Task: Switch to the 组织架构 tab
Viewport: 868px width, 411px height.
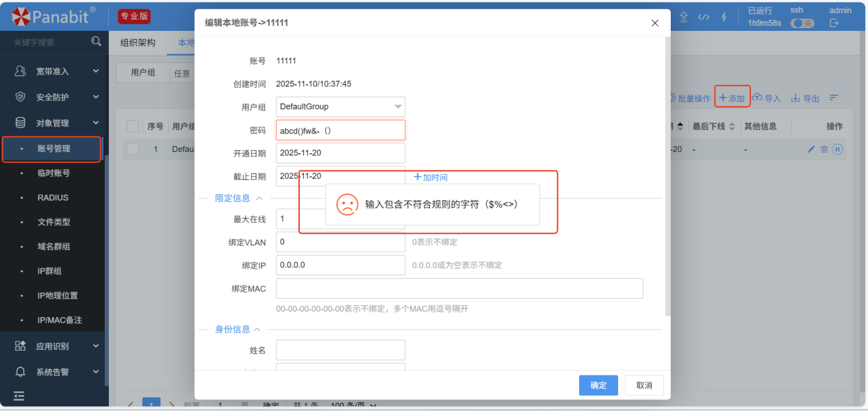Action: click(138, 42)
